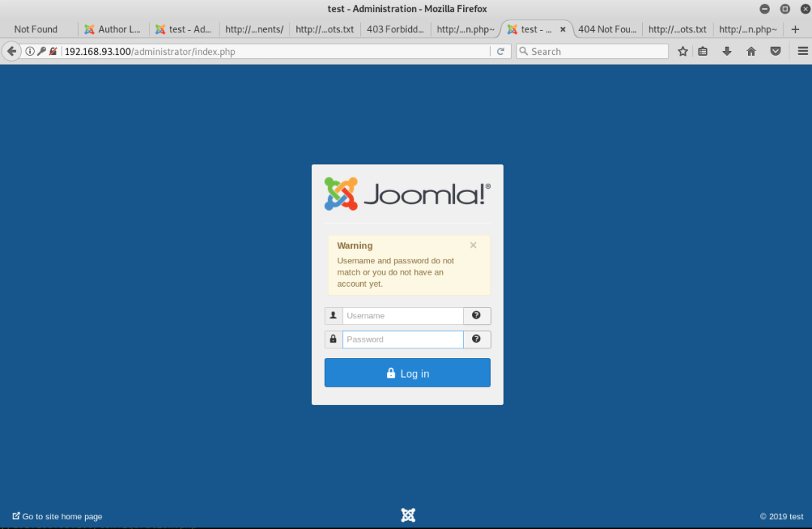Bookmark this page with the star icon

pyautogui.click(x=683, y=51)
